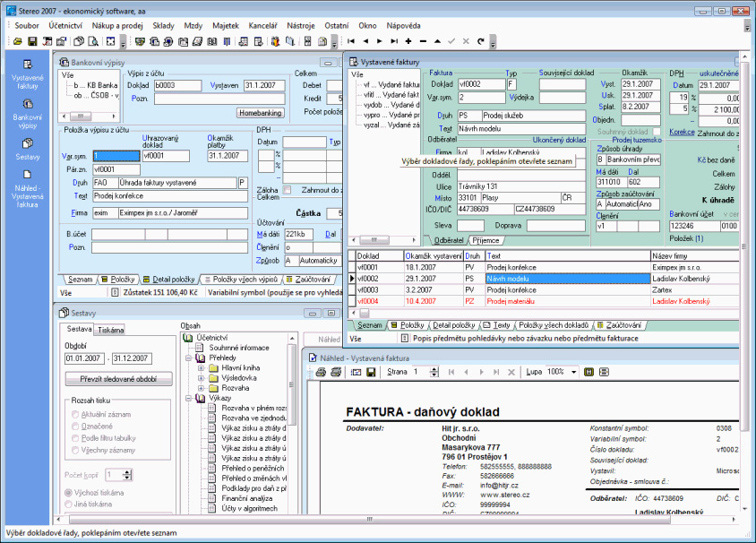Click the save diskette icon in main toolbar

coord(32,41)
